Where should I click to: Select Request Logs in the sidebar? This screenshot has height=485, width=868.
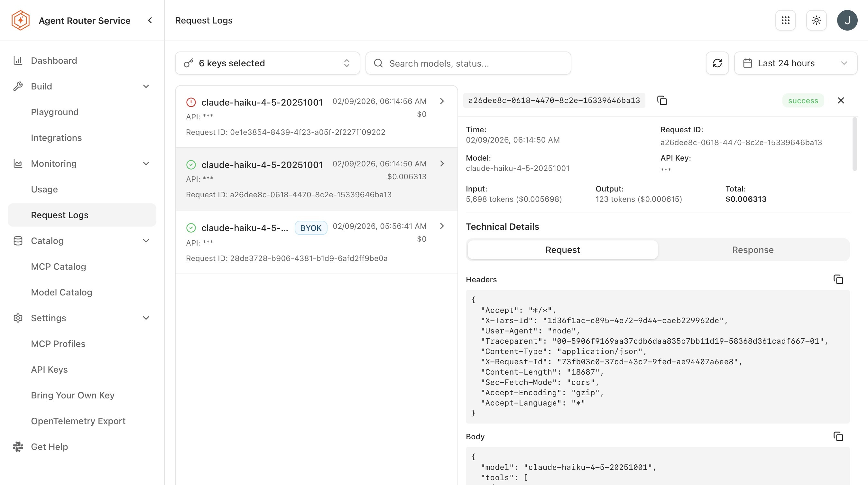pyautogui.click(x=82, y=215)
